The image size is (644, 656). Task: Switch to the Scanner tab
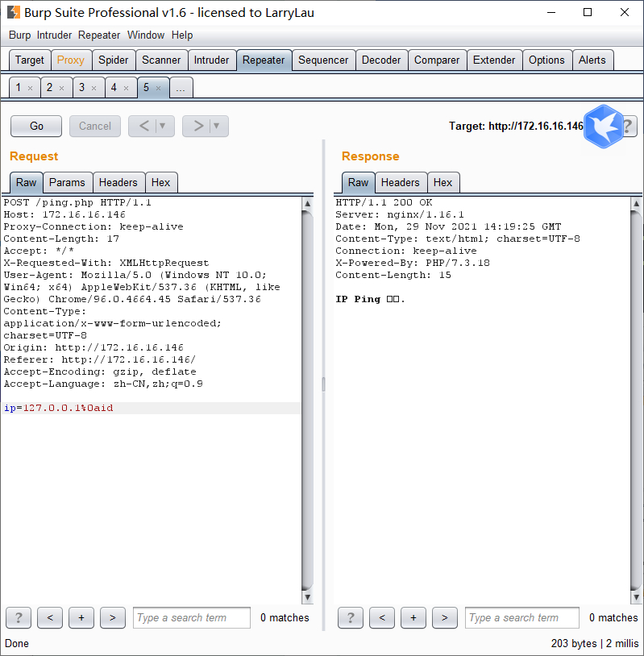(x=161, y=60)
